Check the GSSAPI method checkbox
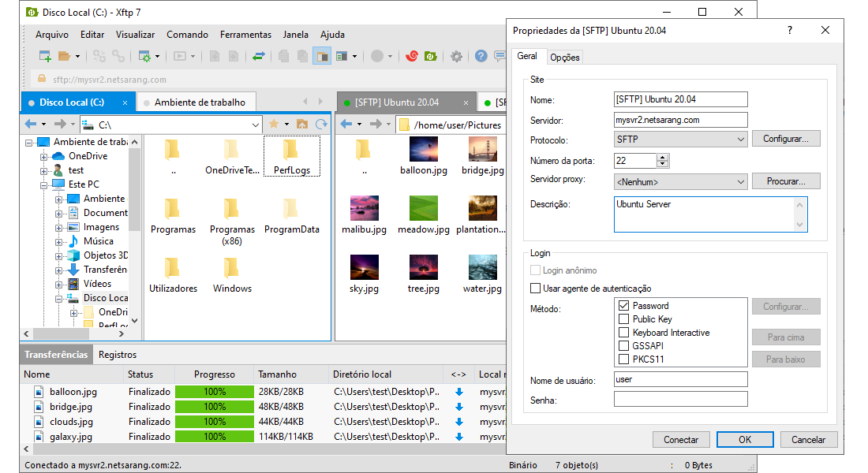 624,346
